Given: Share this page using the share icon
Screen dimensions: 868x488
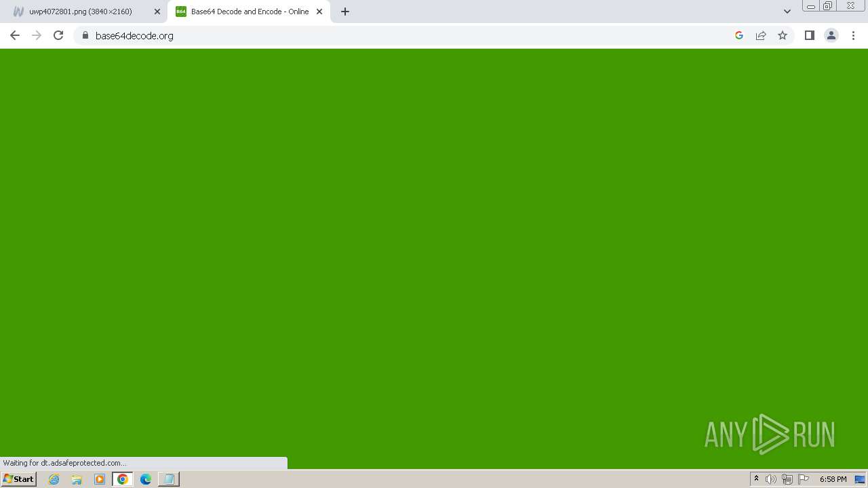Looking at the screenshot, I should click(761, 35).
